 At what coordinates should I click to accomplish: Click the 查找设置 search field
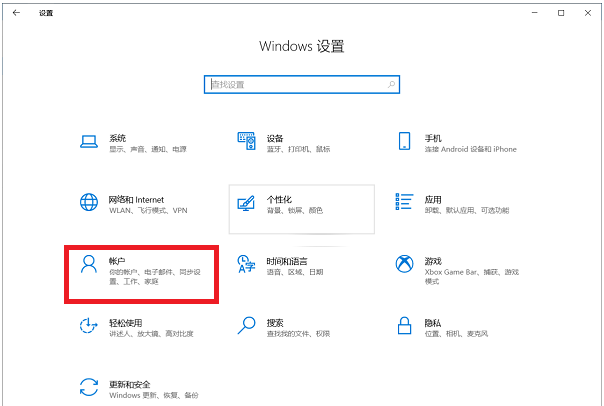tap(295, 84)
